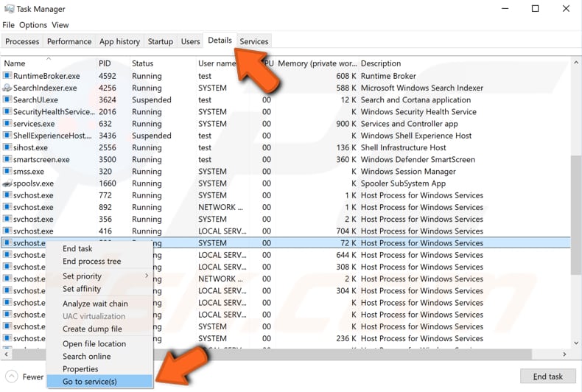
Task: Click the End task button at bottom right
Action: tap(548, 377)
